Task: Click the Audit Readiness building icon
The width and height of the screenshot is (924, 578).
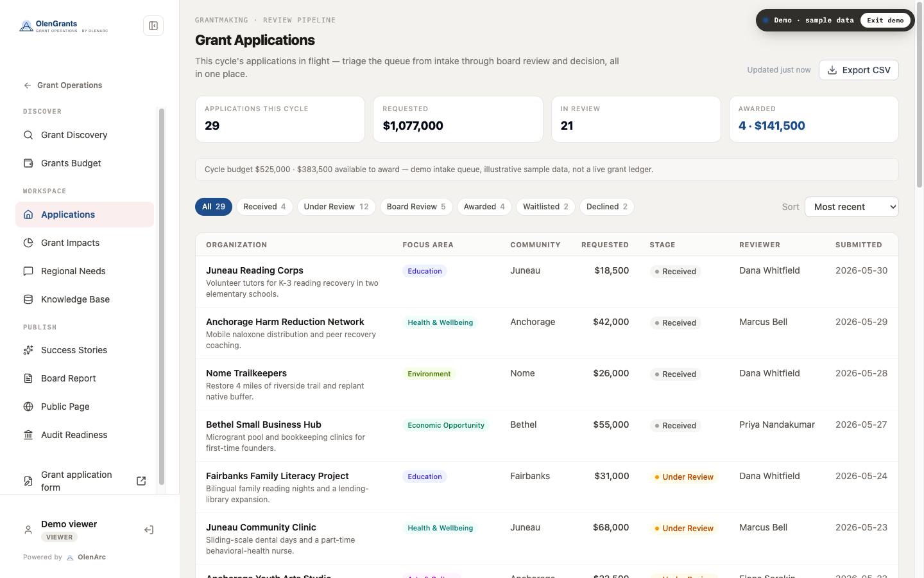Action: [28, 435]
